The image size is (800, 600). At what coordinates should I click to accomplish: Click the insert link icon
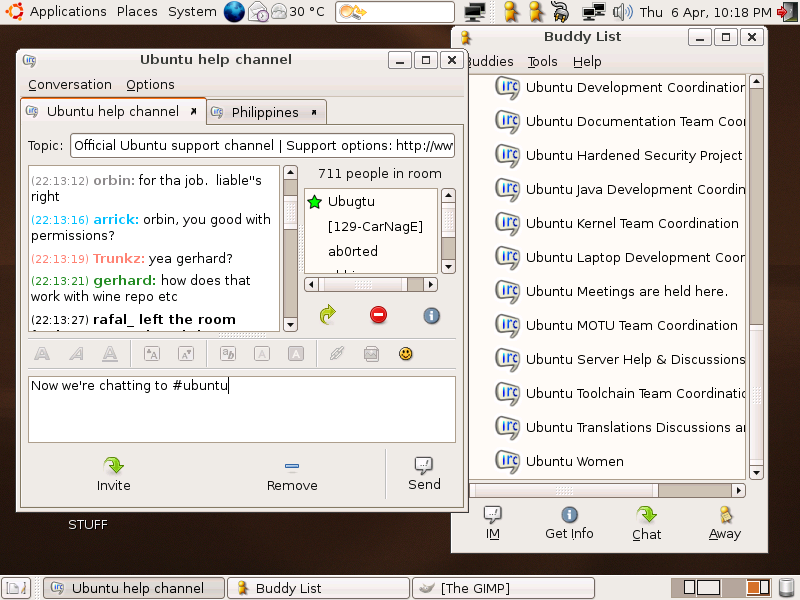[x=337, y=354]
